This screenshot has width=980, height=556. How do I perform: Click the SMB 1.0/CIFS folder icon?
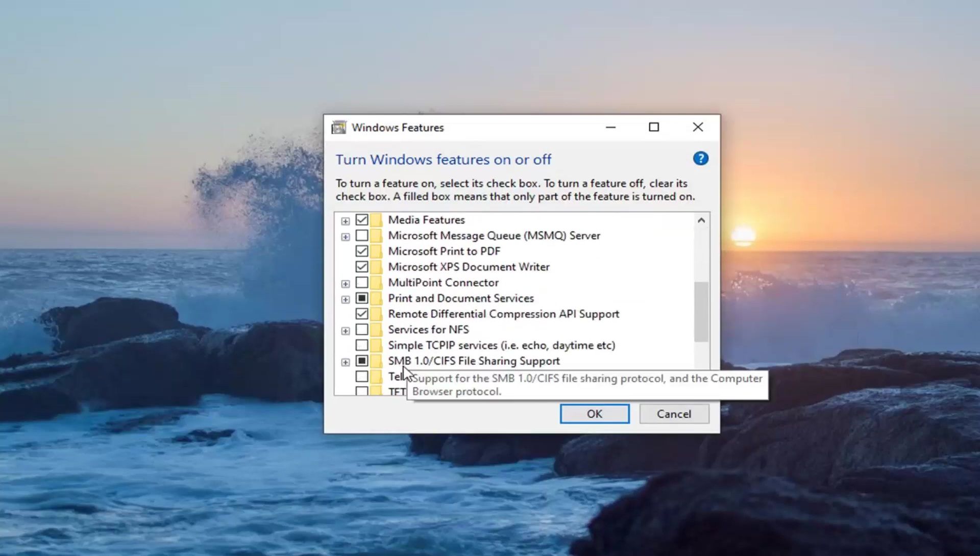[x=376, y=361]
